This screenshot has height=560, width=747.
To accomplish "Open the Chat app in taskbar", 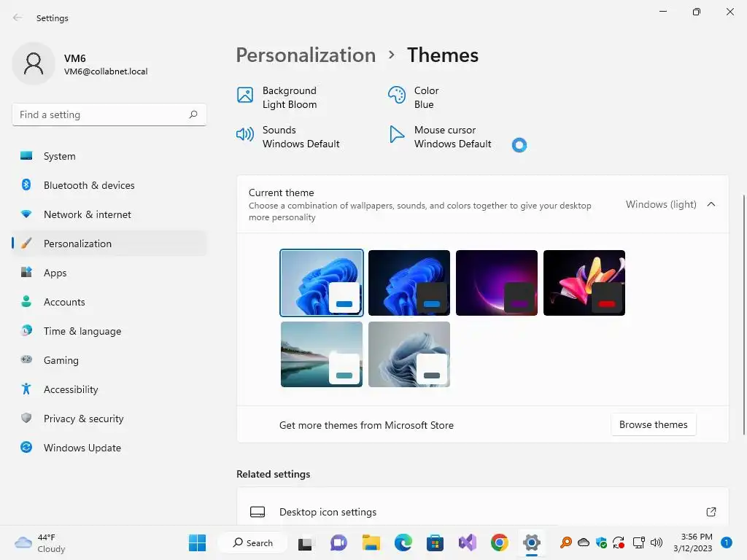I will tap(338, 542).
